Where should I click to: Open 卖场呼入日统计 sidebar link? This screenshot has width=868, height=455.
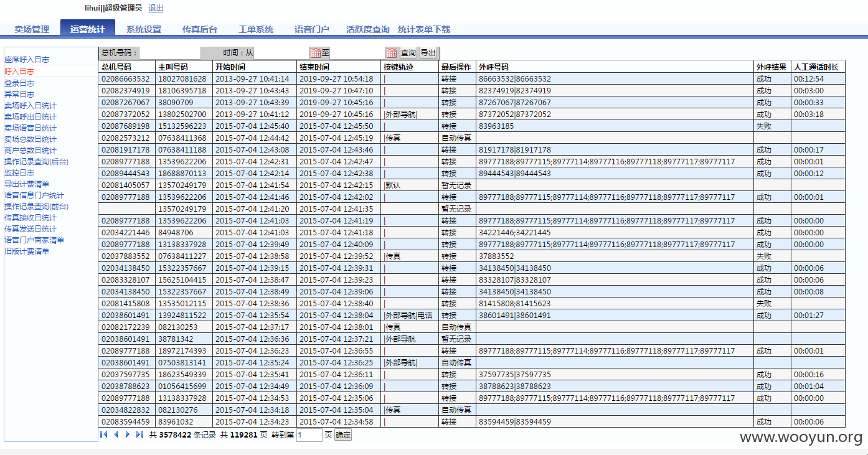point(31,105)
